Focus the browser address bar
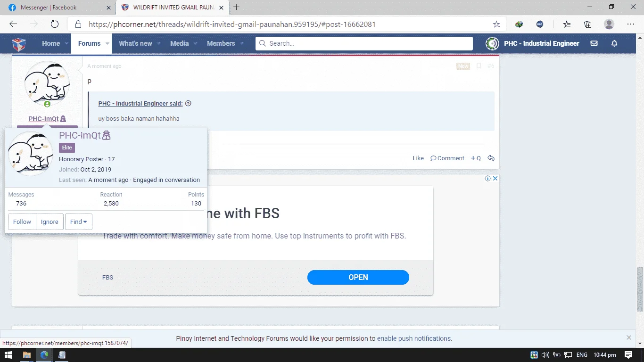 288,24
